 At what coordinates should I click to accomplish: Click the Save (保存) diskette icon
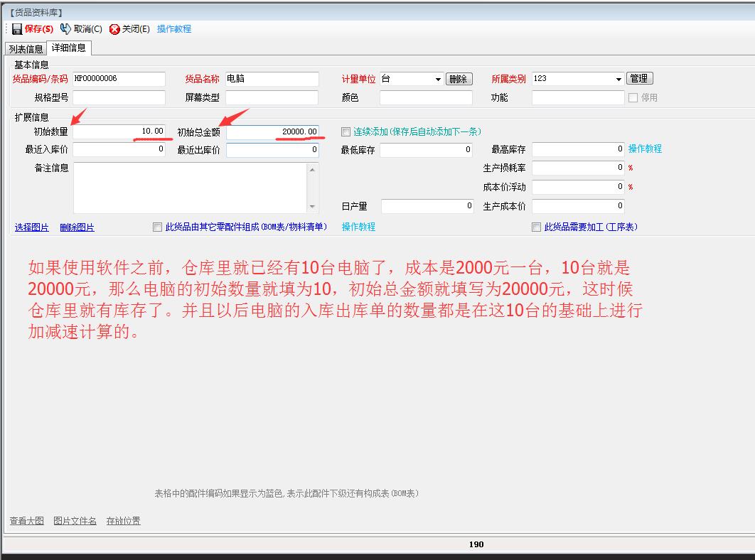16,28
